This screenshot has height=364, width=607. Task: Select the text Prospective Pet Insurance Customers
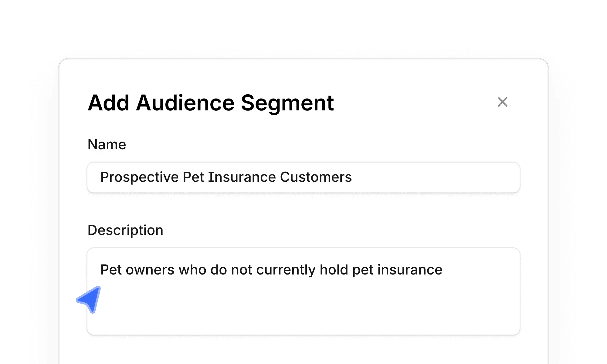coord(226,177)
